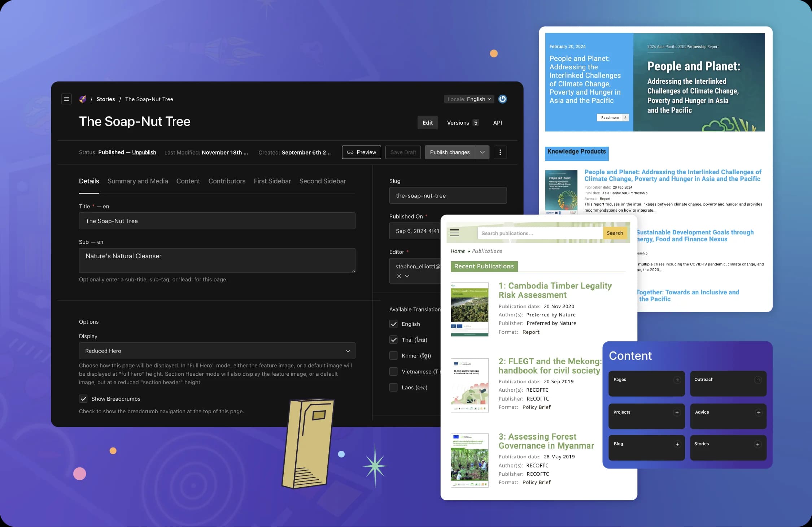Open the three-dot more actions menu
812x527 pixels.
tap(500, 152)
